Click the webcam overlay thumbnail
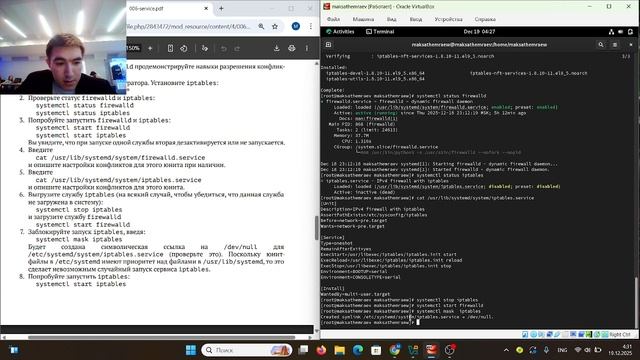The height and width of the screenshot is (360, 640). (x=63, y=47)
